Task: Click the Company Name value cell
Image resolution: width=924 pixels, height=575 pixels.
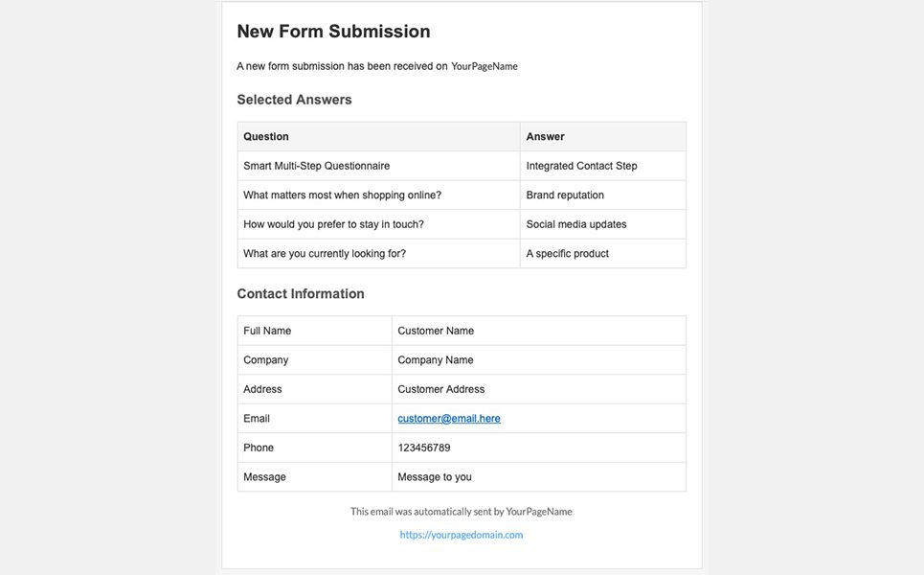Action: click(436, 360)
